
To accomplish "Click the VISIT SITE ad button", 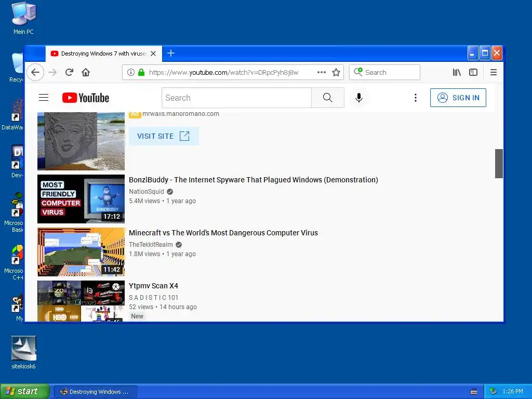I will 164,136.
